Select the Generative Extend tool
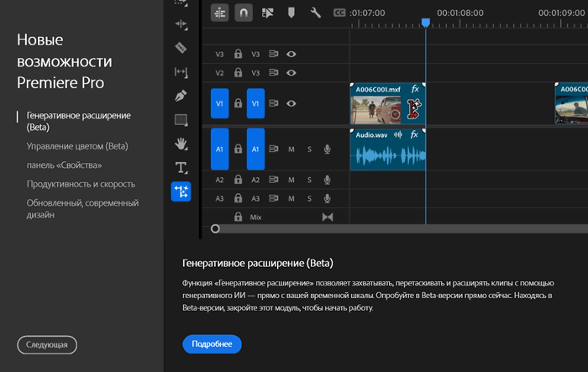The width and height of the screenshot is (588, 372). click(181, 191)
